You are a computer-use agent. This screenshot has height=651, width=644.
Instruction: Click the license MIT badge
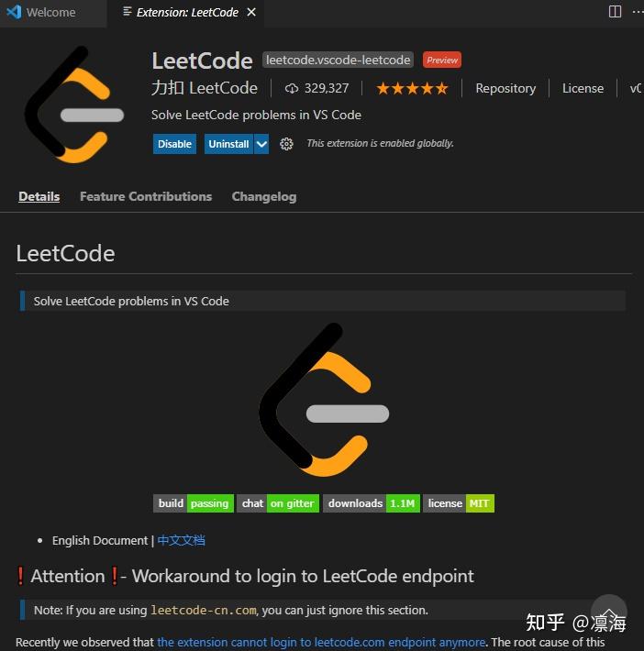tap(459, 503)
